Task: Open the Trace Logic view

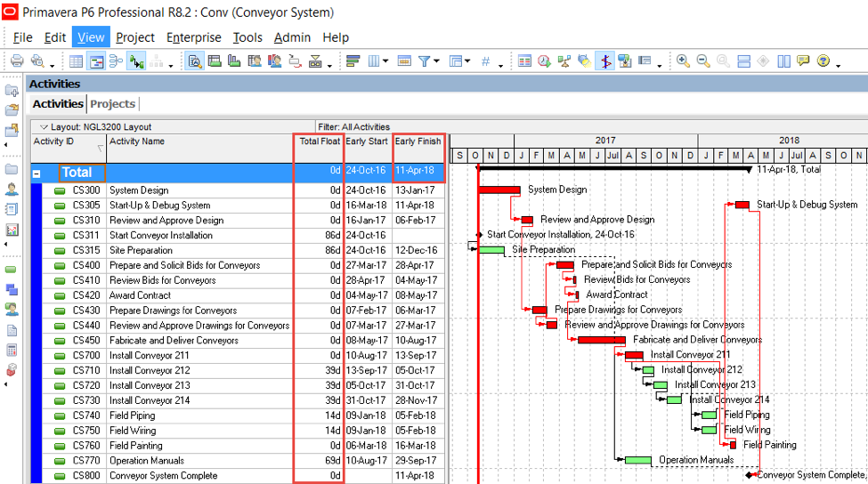Action: [295, 60]
